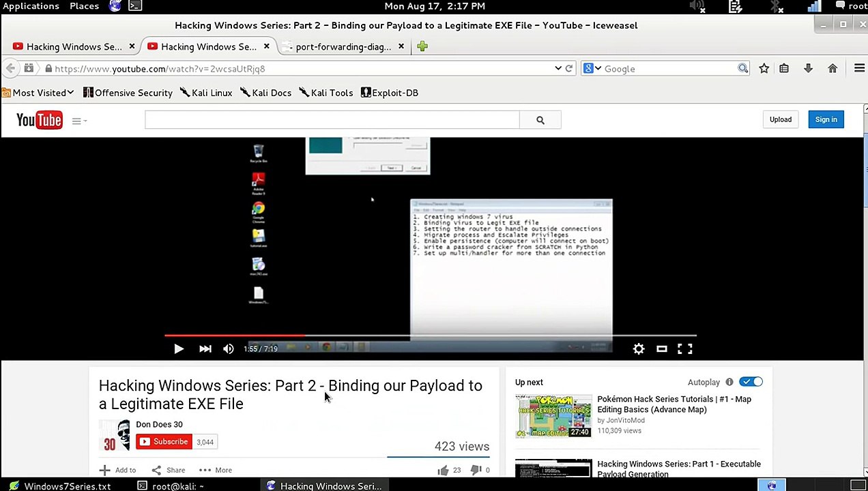Screen dimensions: 868x491
Task: Click the Share button
Action: click(169, 470)
